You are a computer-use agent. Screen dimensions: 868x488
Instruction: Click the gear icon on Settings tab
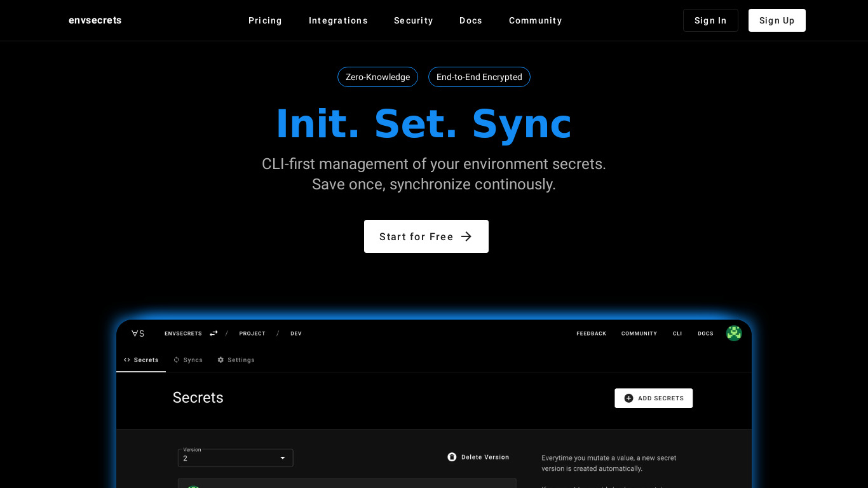pos(220,360)
